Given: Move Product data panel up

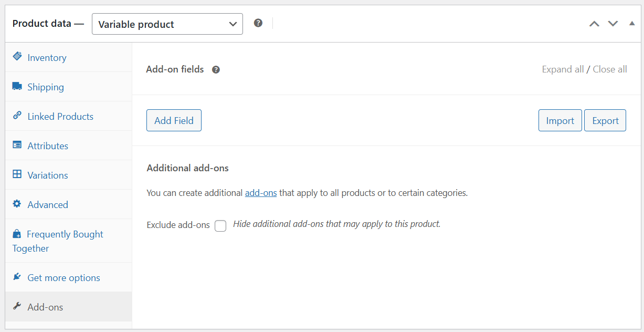Looking at the screenshot, I should tap(594, 24).
